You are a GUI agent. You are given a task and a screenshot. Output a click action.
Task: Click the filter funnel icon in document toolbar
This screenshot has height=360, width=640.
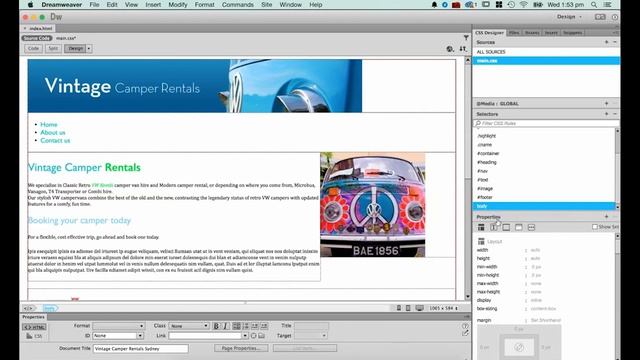(x=466, y=38)
